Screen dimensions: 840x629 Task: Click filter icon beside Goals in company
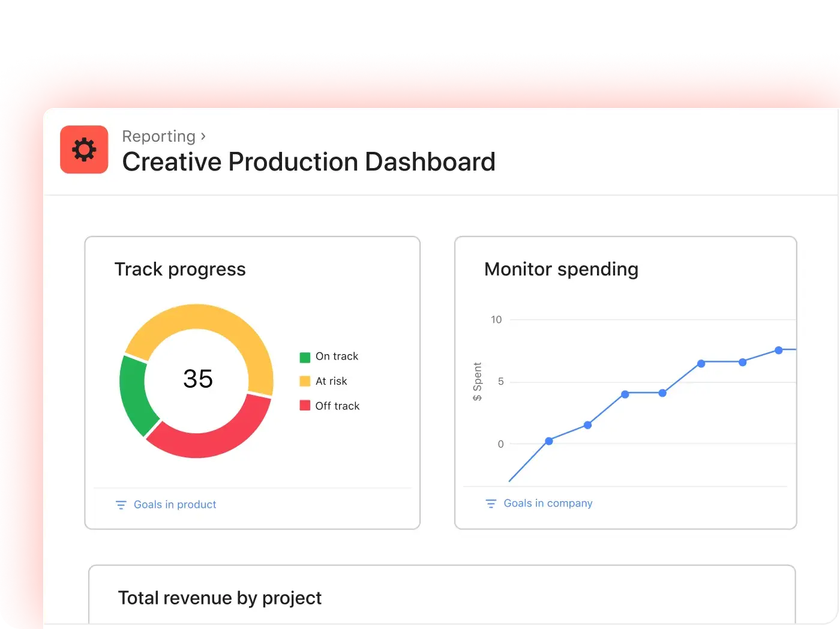(x=491, y=504)
